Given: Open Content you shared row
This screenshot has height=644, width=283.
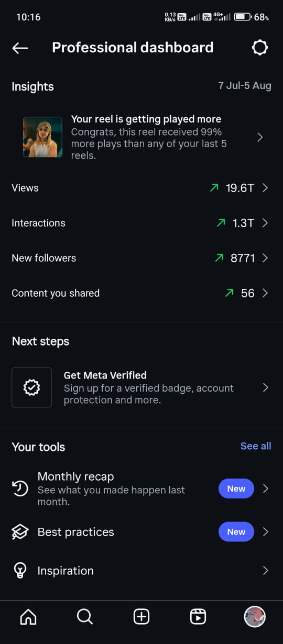Looking at the screenshot, I should pyautogui.click(x=141, y=293).
